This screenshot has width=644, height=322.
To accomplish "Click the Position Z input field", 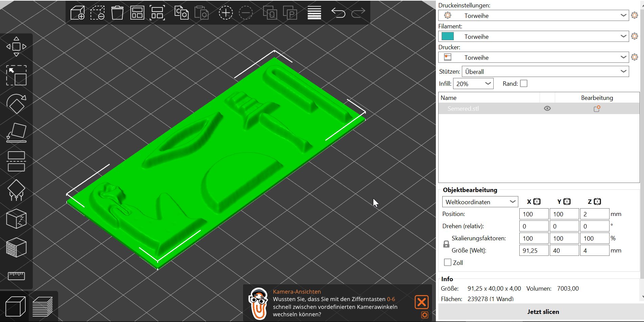I will point(595,214).
